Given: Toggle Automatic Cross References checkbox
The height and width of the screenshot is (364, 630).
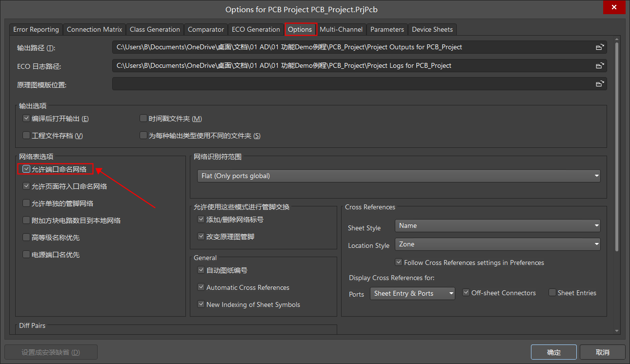Looking at the screenshot, I should [201, 287].
